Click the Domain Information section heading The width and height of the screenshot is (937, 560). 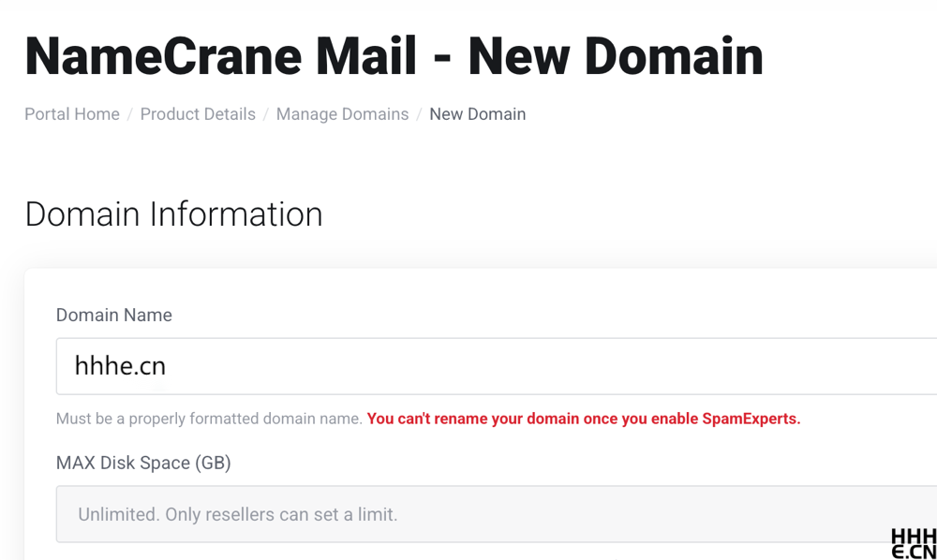click(x=173, y=214)
